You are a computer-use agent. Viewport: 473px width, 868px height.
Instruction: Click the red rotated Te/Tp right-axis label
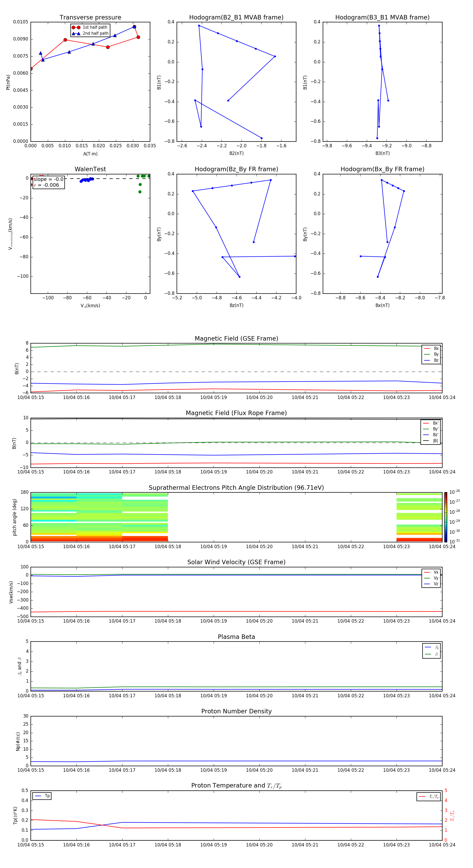click(x=453, y=815)
